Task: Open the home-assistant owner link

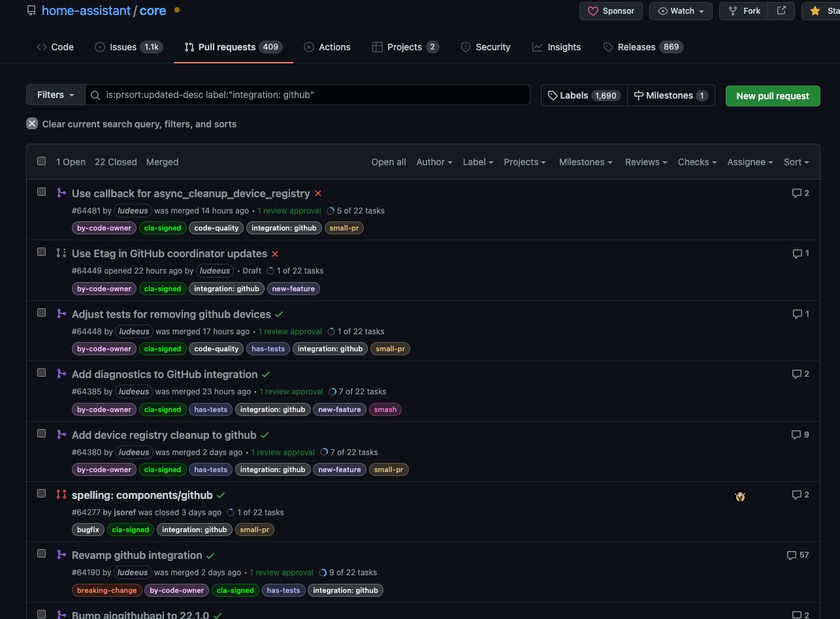Action: click(x=86, y=10)
